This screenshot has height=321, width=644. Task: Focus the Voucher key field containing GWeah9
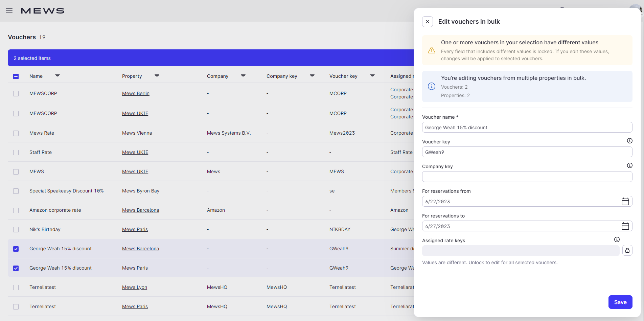pyautogui.click(x=527, y=152)
